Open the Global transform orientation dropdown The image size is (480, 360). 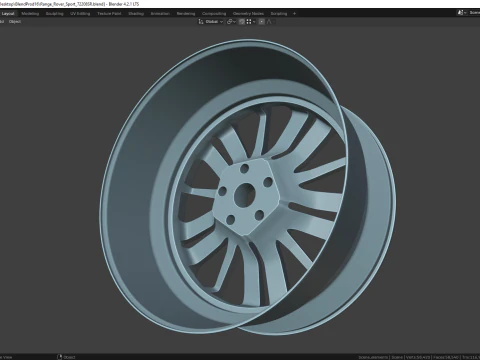[214, 22]
